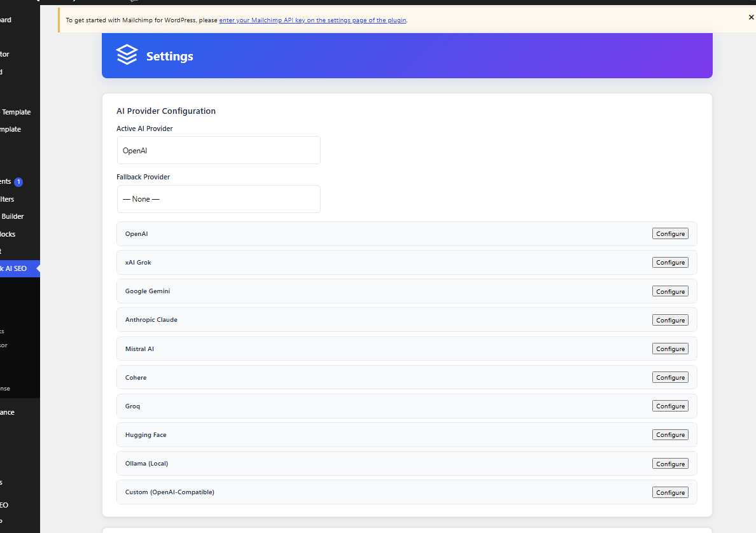Viewport: 756px width, 533px height.
Task: Configure the Anthropic Claude provider
Action: point(670,320)
